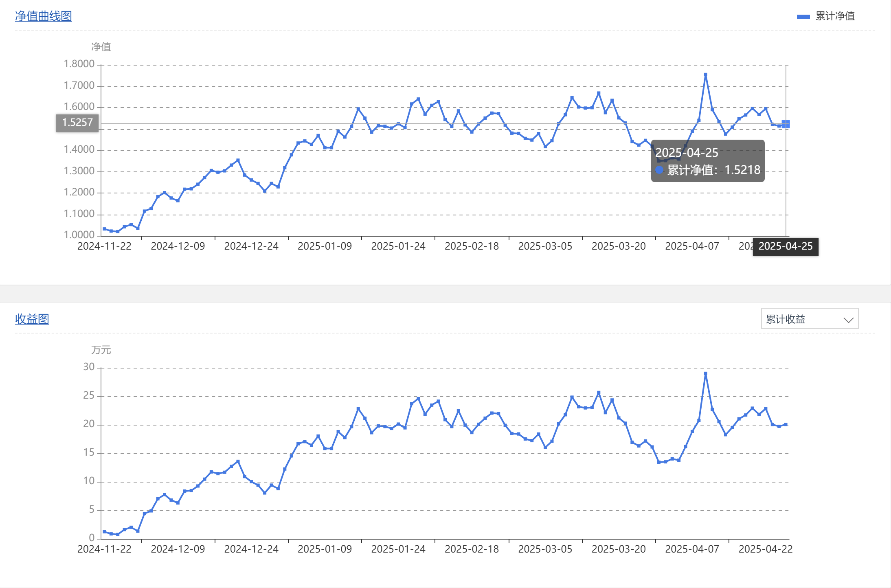
Task: Click the 万元 unit label above 收益图
Action: point(101,350)
